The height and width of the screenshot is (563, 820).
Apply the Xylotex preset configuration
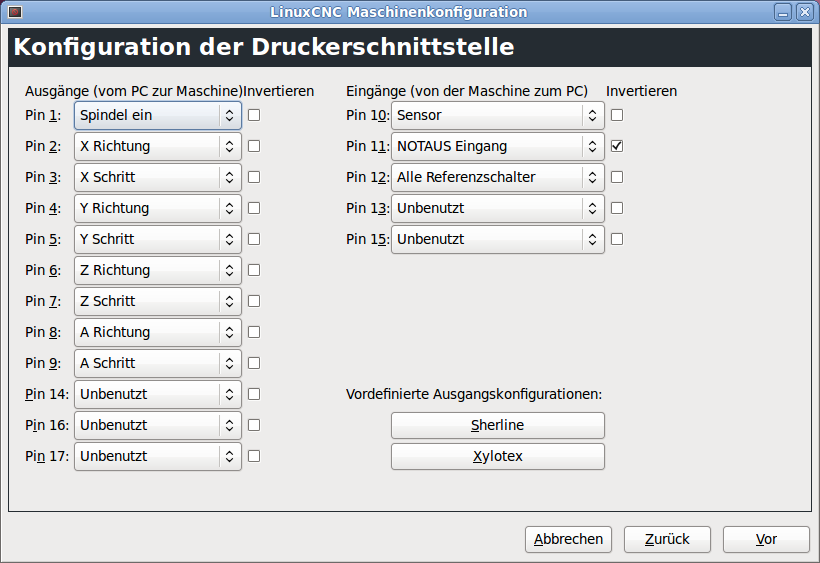point(498,456)
